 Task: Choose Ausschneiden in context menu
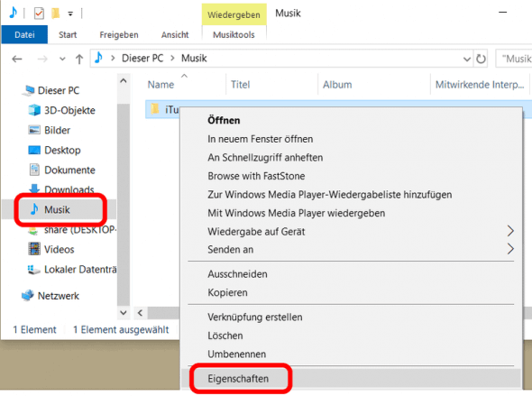click(237, 274)
